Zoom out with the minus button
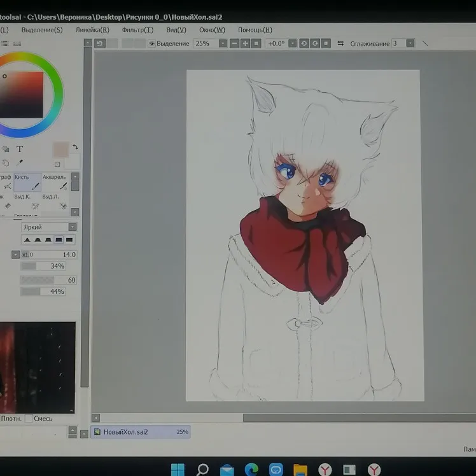This screenshot has height=476, width=476. pos(234,43)
